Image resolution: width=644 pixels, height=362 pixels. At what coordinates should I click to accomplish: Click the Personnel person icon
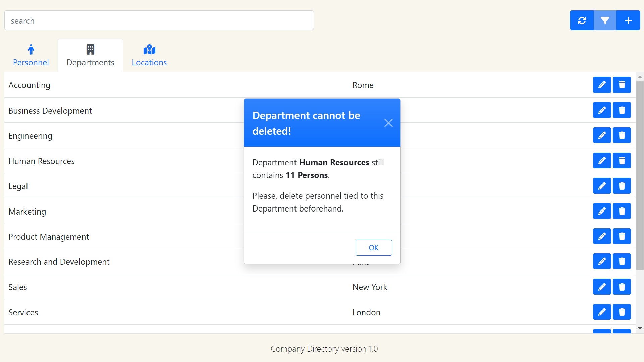coord(31,49)
